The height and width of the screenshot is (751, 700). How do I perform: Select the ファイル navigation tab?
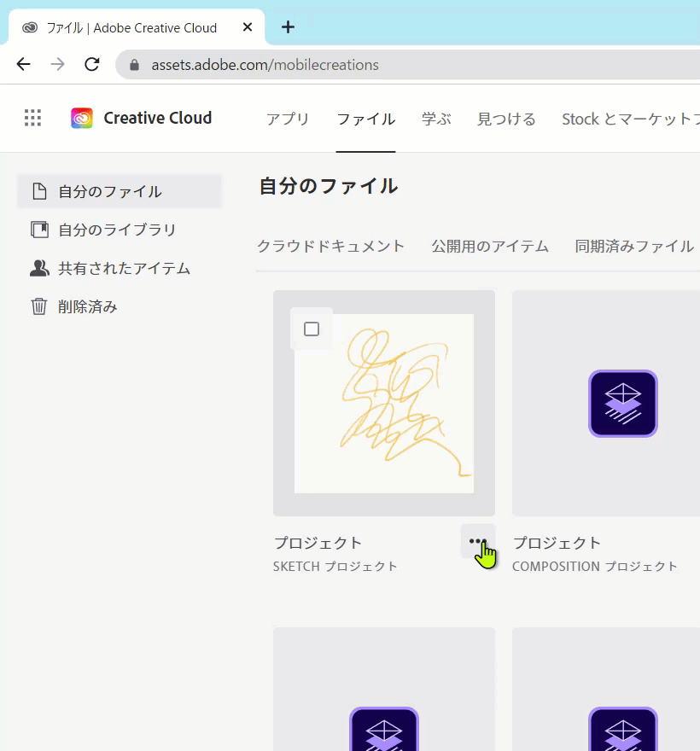[x=366, y=119]
